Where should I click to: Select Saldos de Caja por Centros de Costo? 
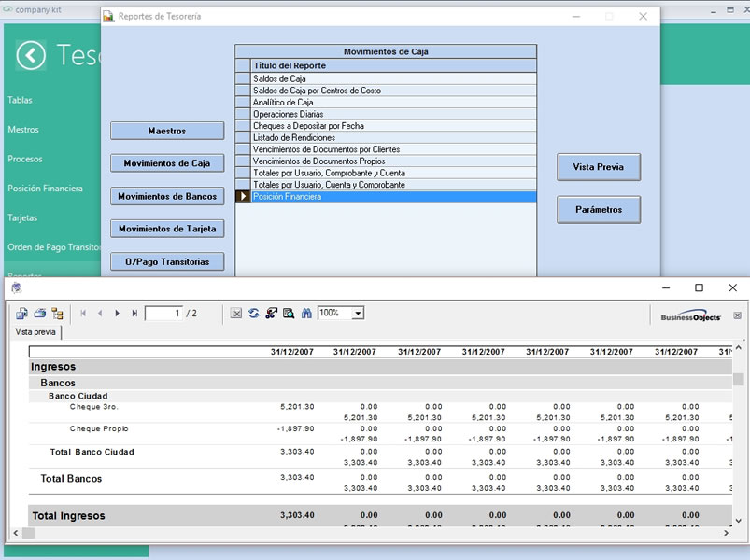(394, 91)
